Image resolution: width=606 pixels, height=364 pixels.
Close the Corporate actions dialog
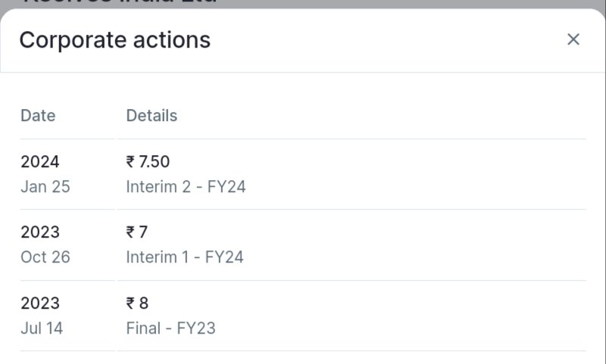tap(573, 39)
